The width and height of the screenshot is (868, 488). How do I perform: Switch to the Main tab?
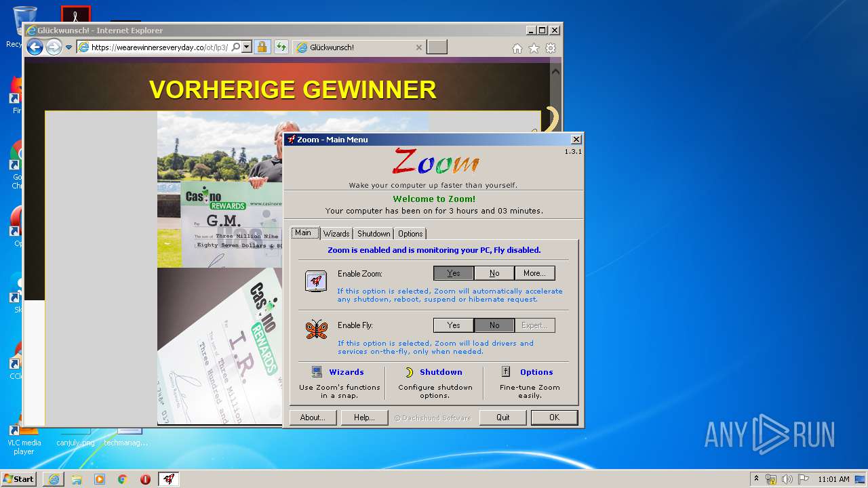pyautogui.click(x=304, y=233)
